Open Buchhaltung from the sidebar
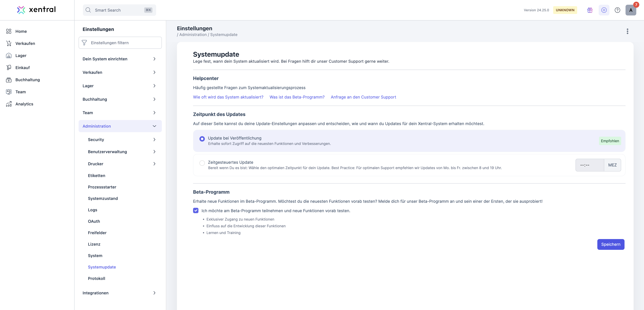Image resolution: width=644 pixels, height=310 pixels. coord(27,80)
